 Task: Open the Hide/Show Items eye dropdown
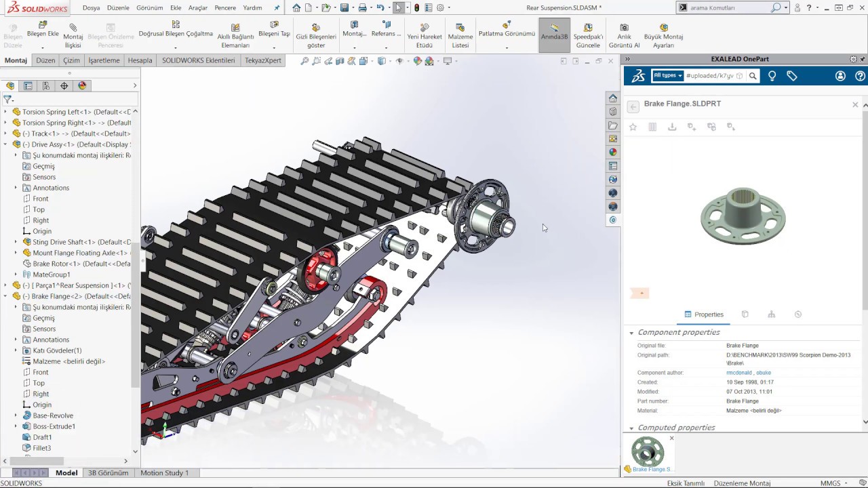pos(400,61)
